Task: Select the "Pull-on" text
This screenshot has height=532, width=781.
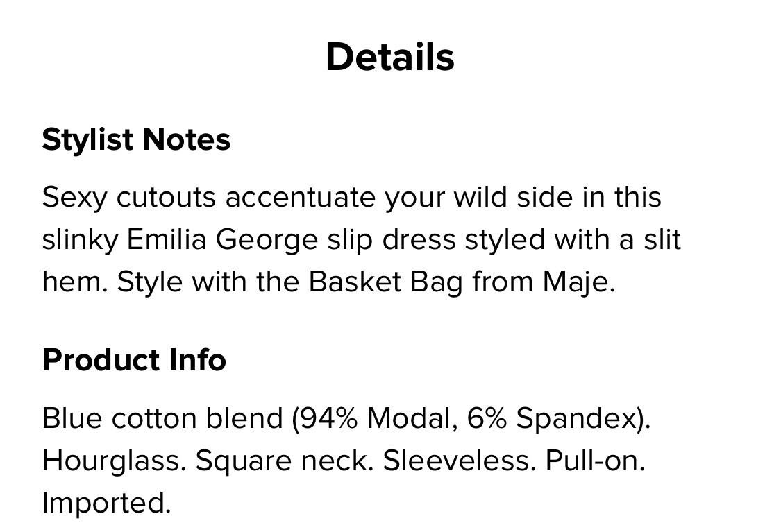Action: 594,461
